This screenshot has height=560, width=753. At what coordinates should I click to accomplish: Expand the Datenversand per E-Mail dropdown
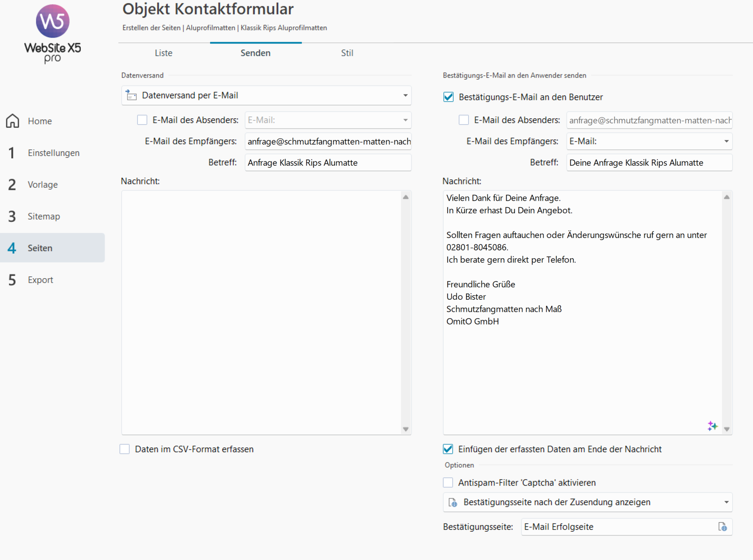(x=405, y=95)
